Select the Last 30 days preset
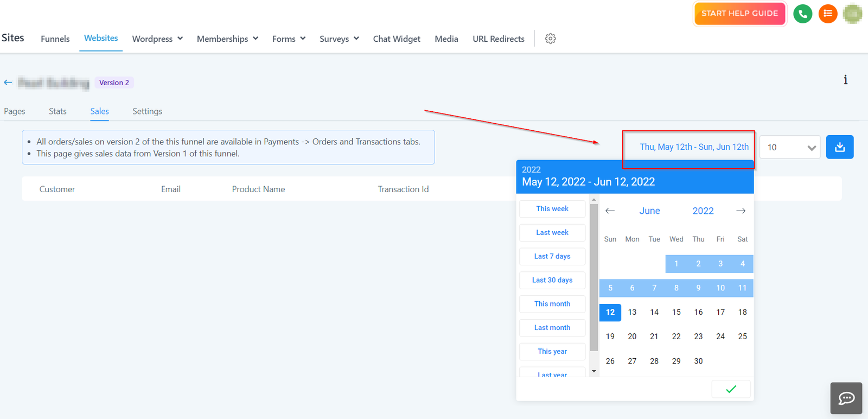The image size is (868, 419). click(552, 280)
